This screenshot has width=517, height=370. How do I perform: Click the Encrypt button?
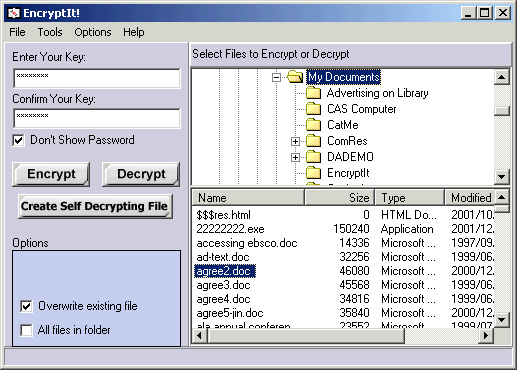[51, 174]
